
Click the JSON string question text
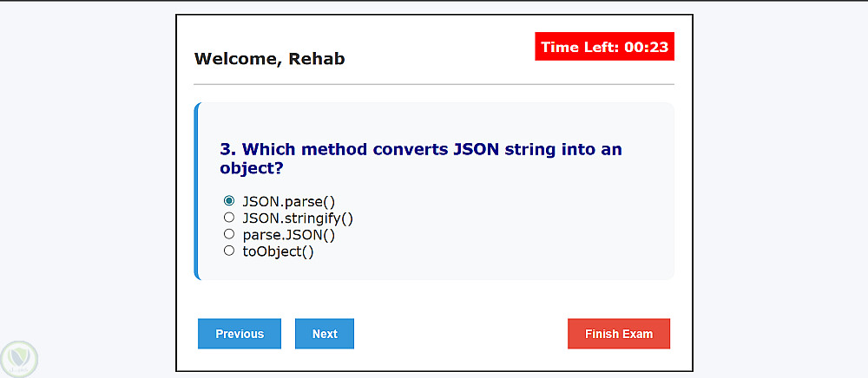tap(421, 158)
